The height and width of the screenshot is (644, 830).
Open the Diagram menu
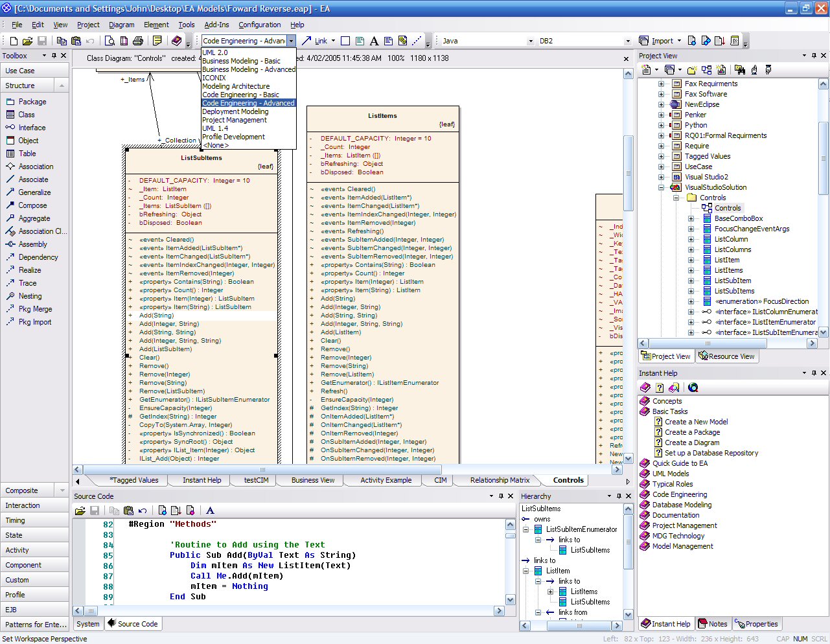[x=121, y=25]
